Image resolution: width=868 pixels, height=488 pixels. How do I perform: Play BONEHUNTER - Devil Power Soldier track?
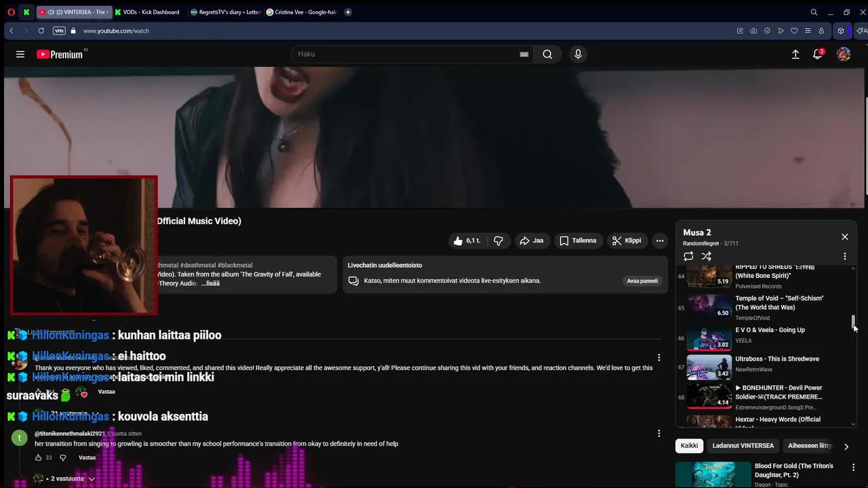[x=763, y=396]
